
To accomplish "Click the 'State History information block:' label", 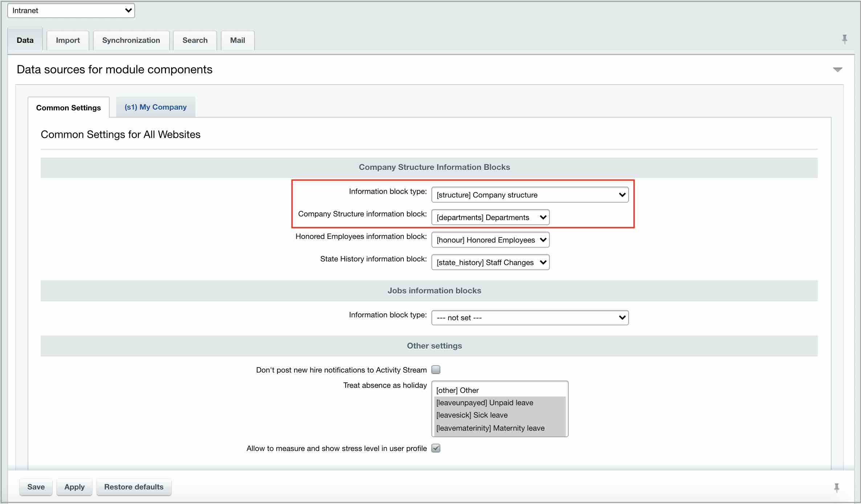I will click(373, 259).
